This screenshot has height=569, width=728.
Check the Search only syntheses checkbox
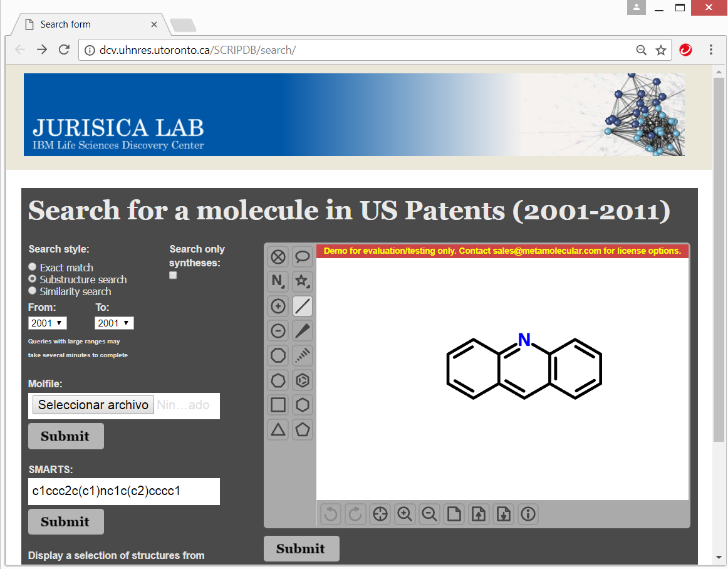click(x=173, y=276)
